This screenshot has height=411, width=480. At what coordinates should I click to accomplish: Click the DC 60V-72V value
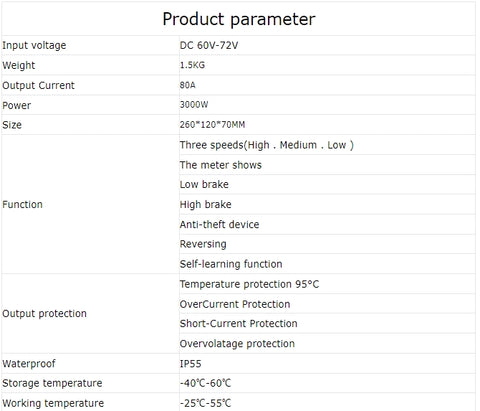coord(209,45)
